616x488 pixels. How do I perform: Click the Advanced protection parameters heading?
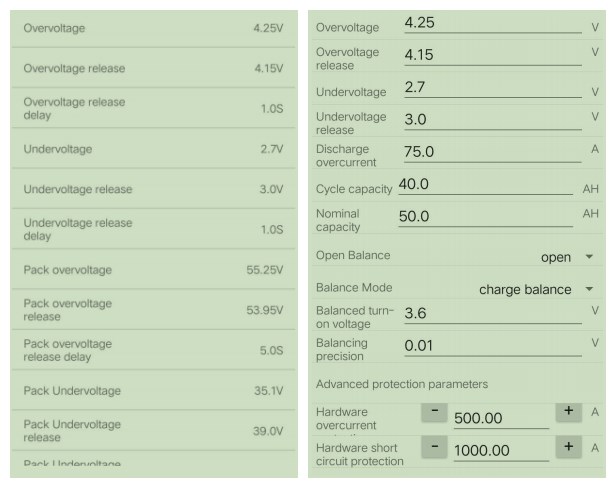point(402,384)
